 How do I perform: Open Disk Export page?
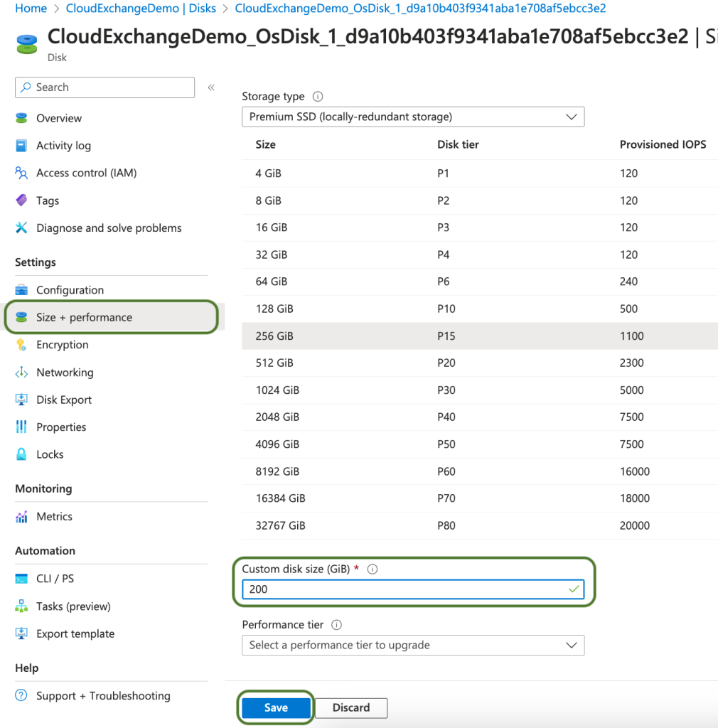pos(64,400)
